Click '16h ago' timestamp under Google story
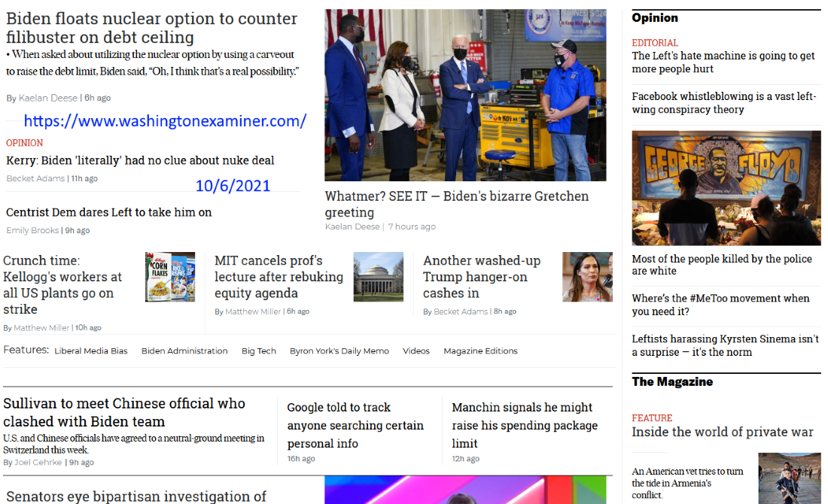 click(301, 459)
